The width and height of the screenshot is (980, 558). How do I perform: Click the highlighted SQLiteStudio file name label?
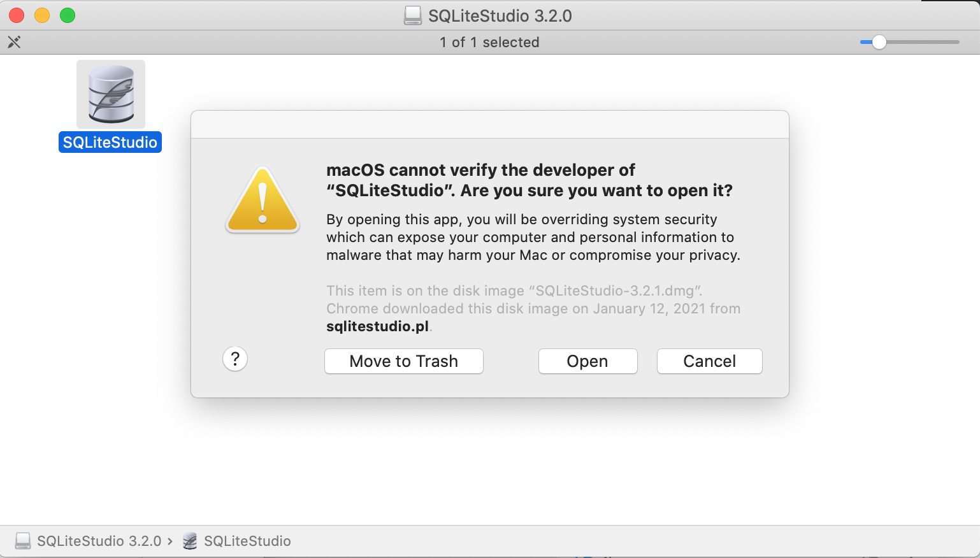tap(110, 142)
